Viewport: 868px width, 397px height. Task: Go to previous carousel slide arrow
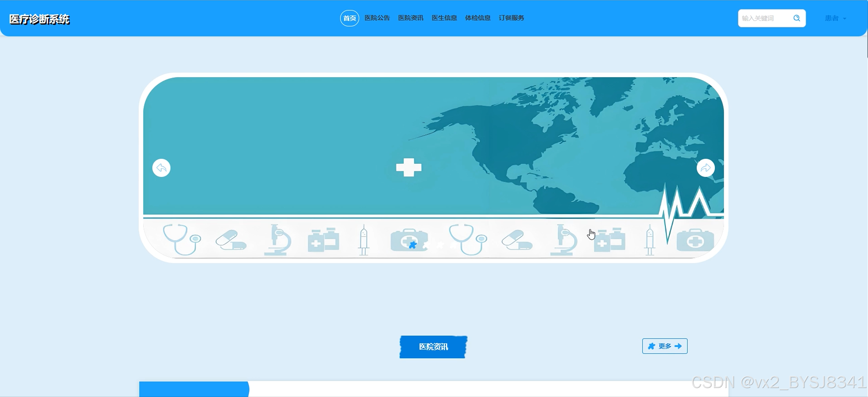click(161, 168)
